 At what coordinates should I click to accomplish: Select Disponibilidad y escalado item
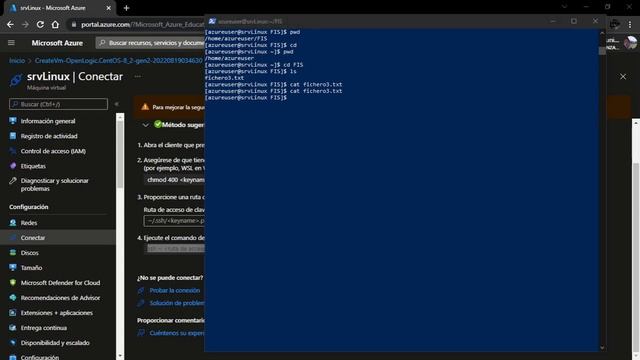click(55, 343)
